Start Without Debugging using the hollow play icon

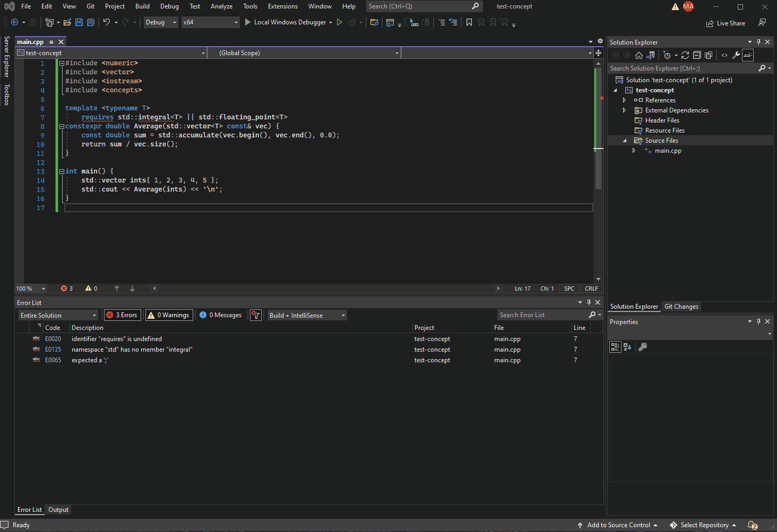tap(340, 22)
